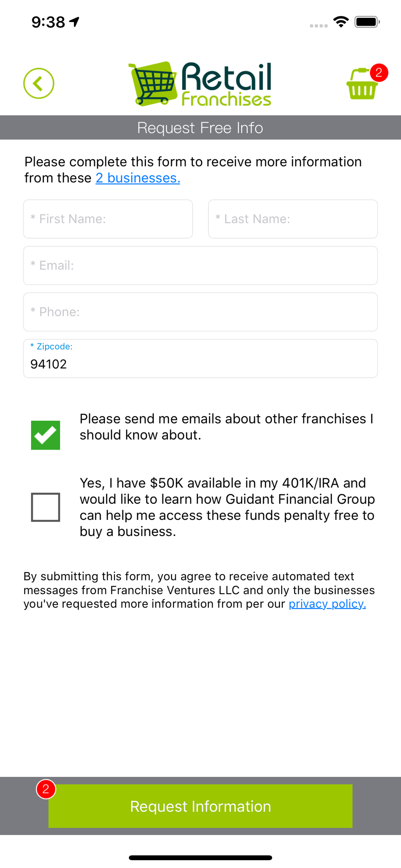Screen dimensions: 401x868
Task: Open the privacy policy link
Action: (x=327, y=604)
